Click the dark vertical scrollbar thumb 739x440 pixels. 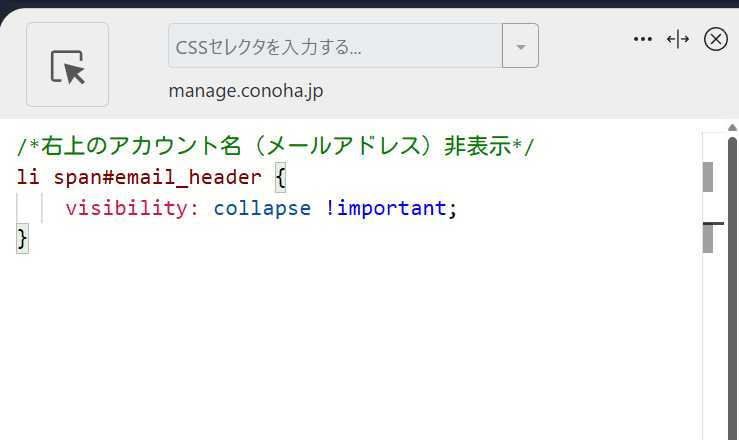pyautogui.click(x=732, y=288)
